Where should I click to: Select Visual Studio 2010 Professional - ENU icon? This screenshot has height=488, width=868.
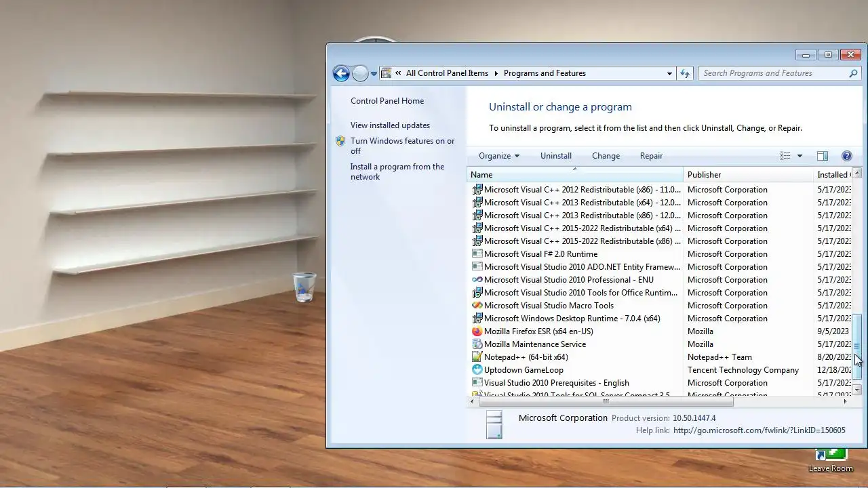tap(477, 280)
